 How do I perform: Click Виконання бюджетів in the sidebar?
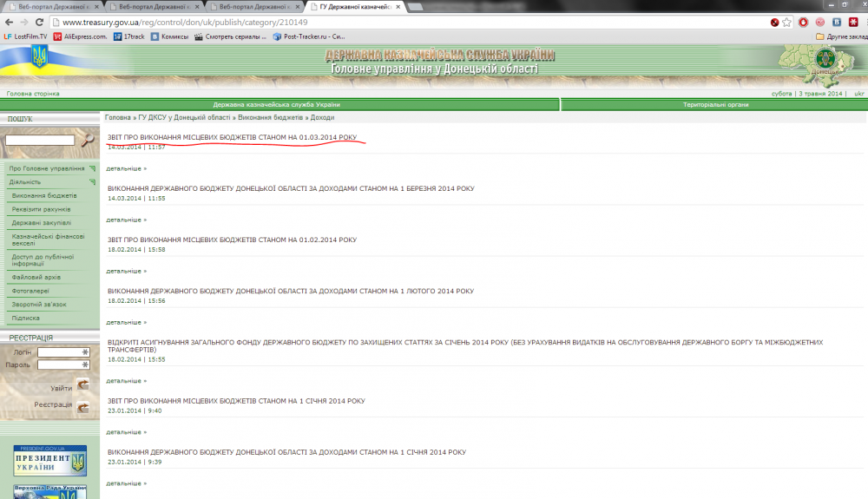tap(44, 195)
